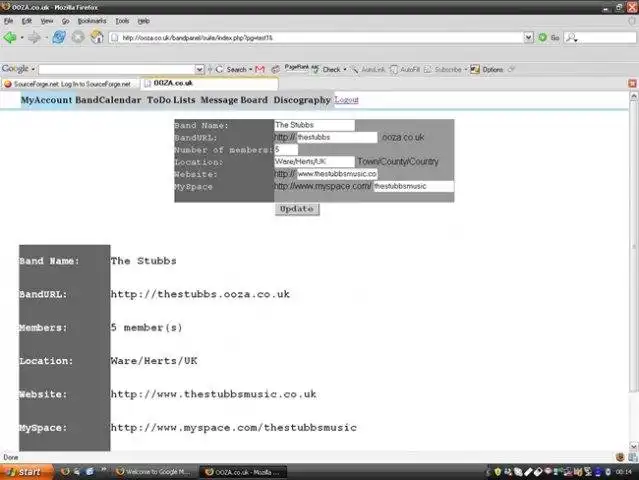This screenshot has height=480, width=639.
Task: Open Gmail icon in Google toolbar
Action: (x=260, y=69)
